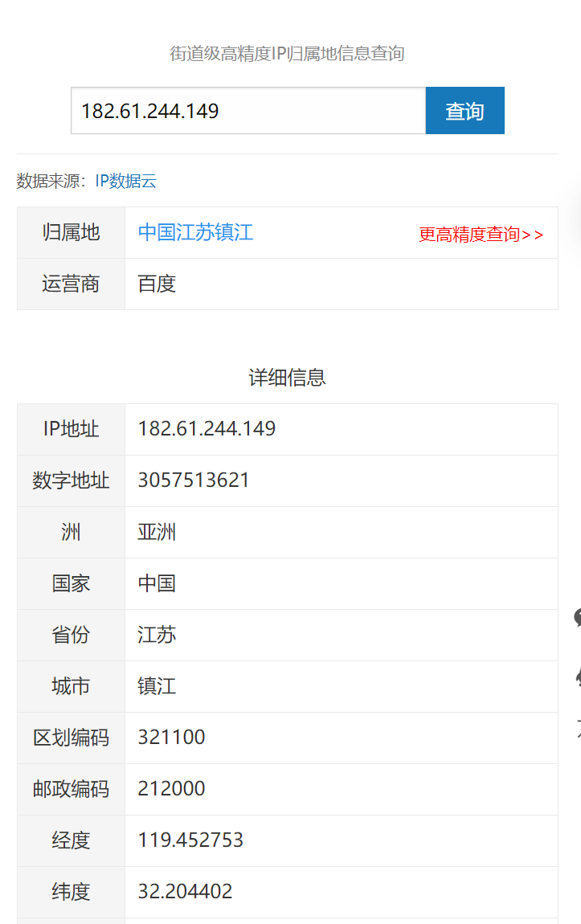581x924 pixels.
Task: Open the IP数据云 data source link
Action: tap(126, 181)
